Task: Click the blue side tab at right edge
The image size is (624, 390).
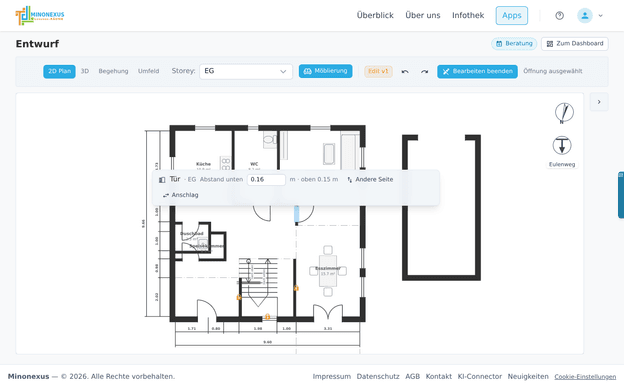Action: point(621,195)
